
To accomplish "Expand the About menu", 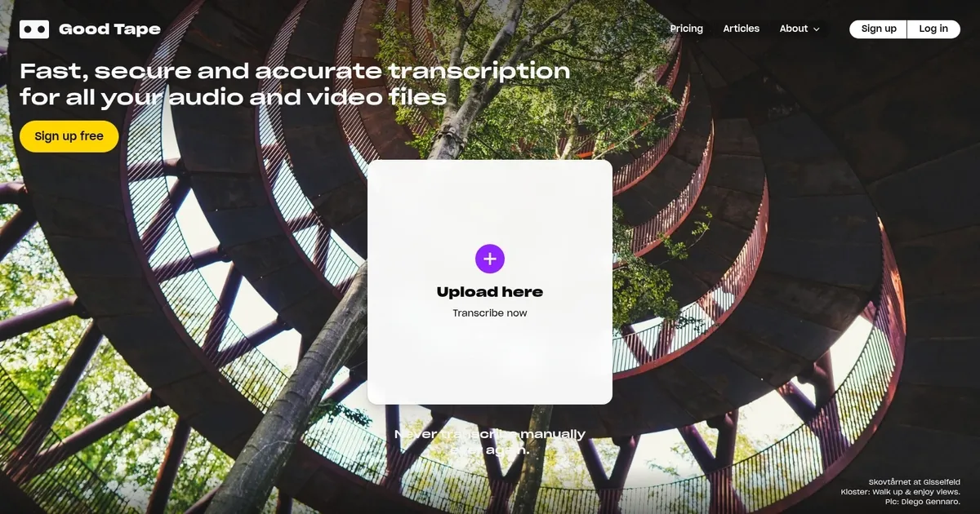I will pos(799,29).
